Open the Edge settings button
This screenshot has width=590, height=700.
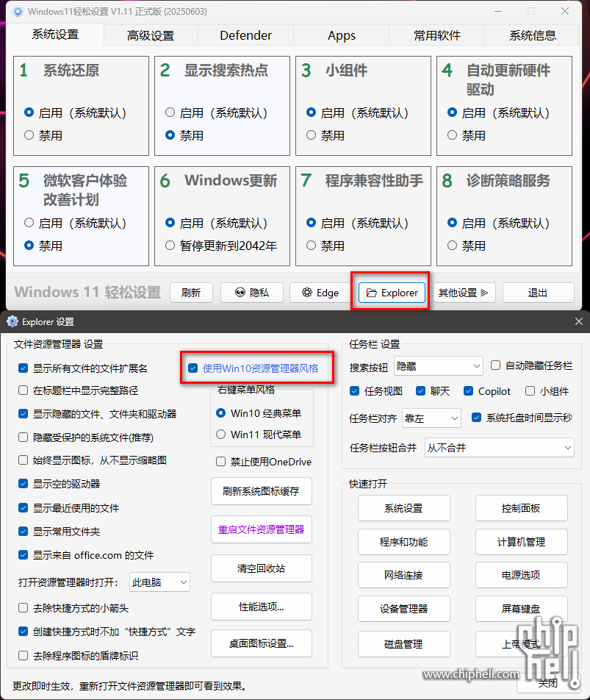point(320,293)
